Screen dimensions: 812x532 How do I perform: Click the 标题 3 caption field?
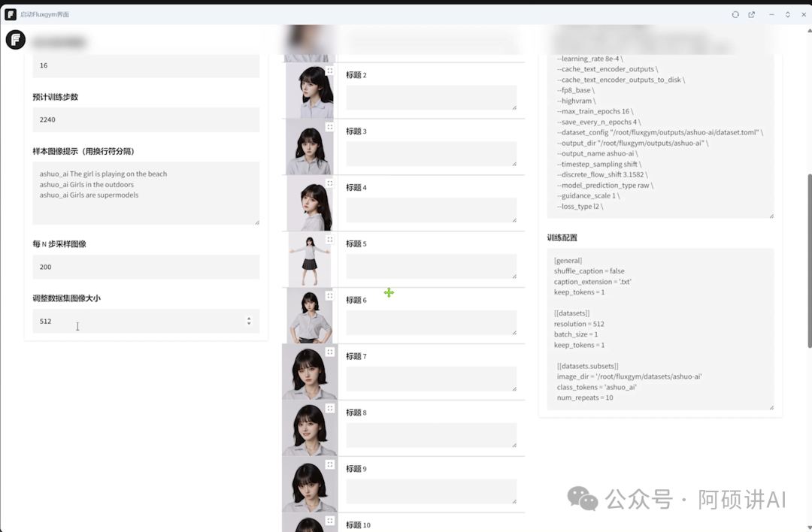[x=432, y=154]
